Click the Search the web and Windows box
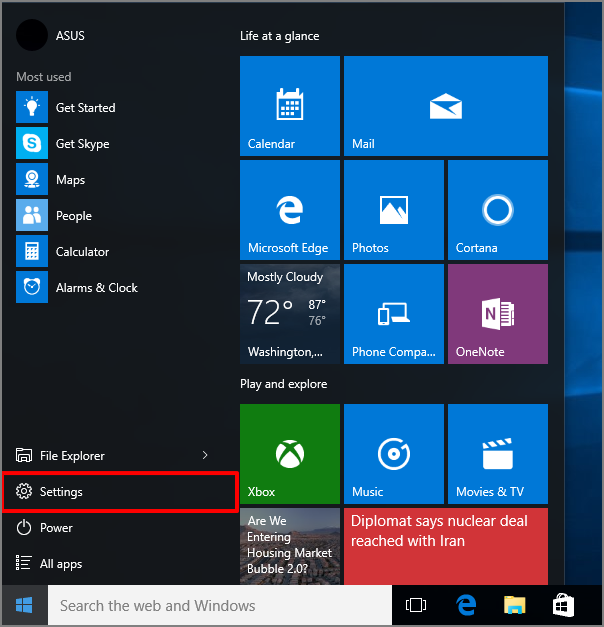The image size is (604, 627). click(x=220, y=605)
